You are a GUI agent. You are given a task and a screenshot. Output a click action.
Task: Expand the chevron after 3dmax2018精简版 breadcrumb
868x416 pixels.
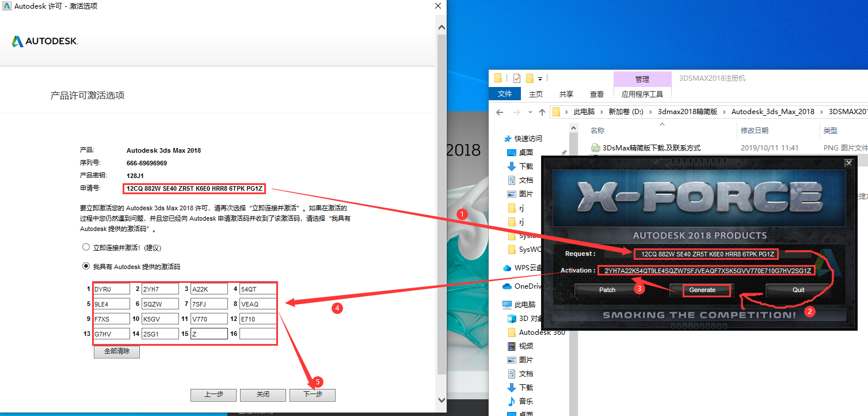725,112
